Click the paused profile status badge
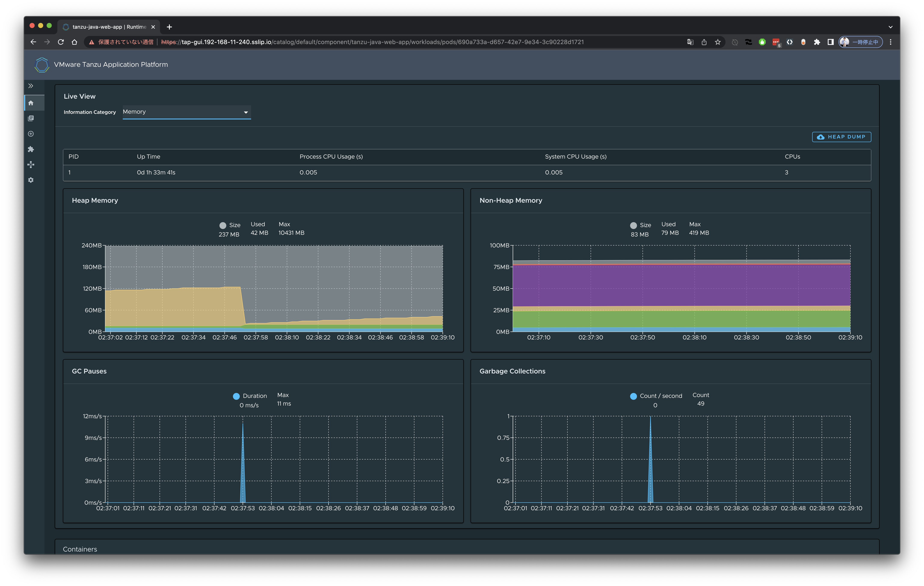The image size is (924, 586). (861, 42)
